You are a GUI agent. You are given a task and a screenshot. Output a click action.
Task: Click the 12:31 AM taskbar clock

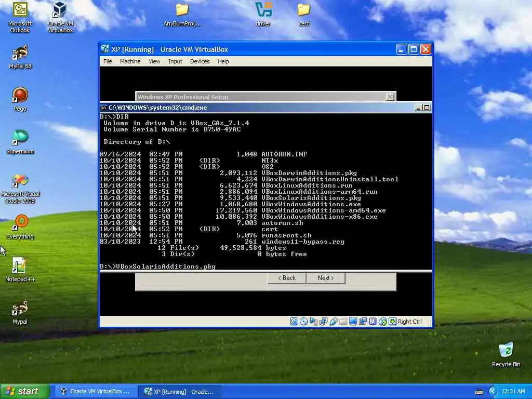(513, 392)
